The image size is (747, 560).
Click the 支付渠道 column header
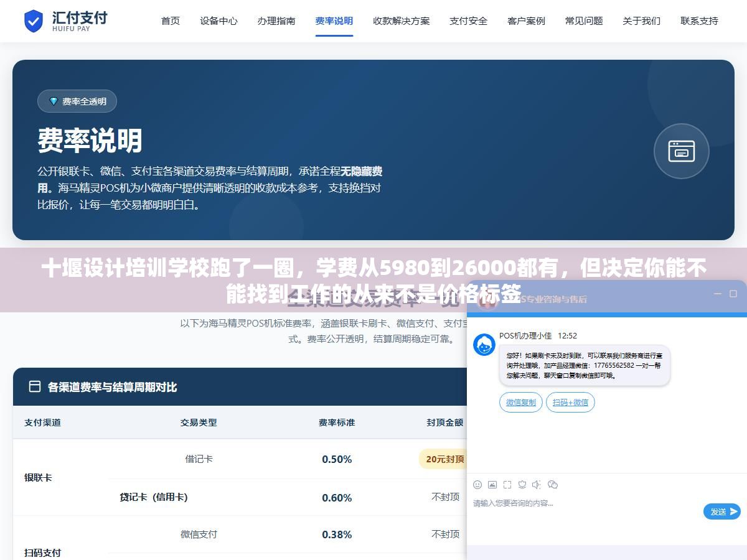(43, 422)
